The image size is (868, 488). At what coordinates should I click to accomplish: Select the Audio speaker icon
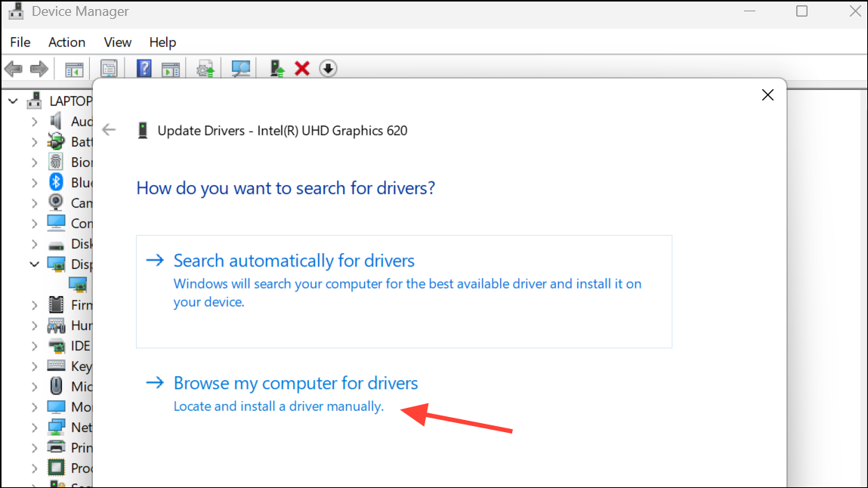click(56, 121)
